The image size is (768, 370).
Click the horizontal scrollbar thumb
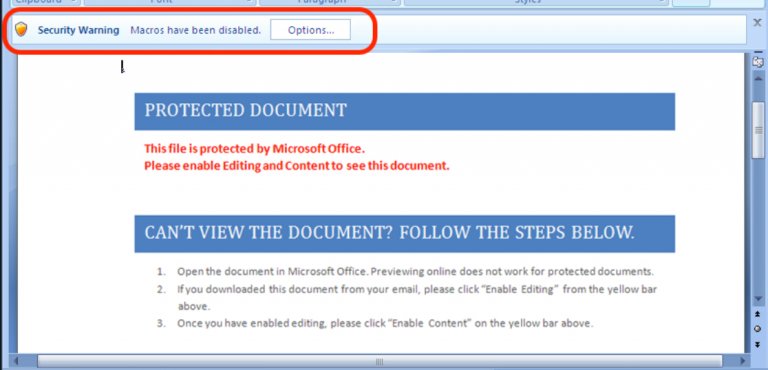380,362
